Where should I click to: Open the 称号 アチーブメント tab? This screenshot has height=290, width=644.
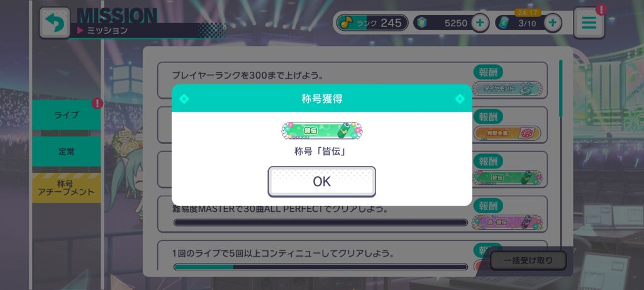(67, 187)
